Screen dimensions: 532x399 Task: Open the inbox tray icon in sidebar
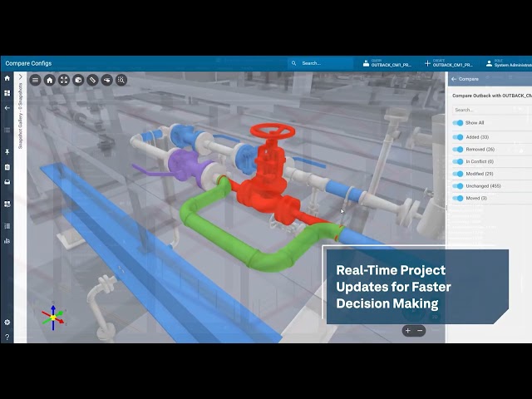pos(7,182)
